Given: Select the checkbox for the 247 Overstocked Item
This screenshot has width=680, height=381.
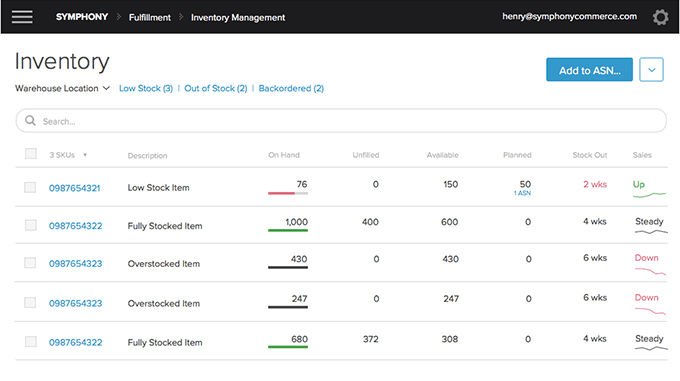Looking at the screenshot, I should [30, 302].
